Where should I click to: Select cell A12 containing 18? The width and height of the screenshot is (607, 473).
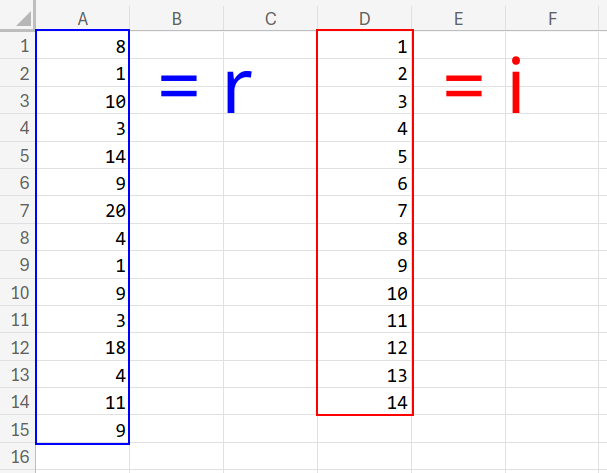pos(82,349)
